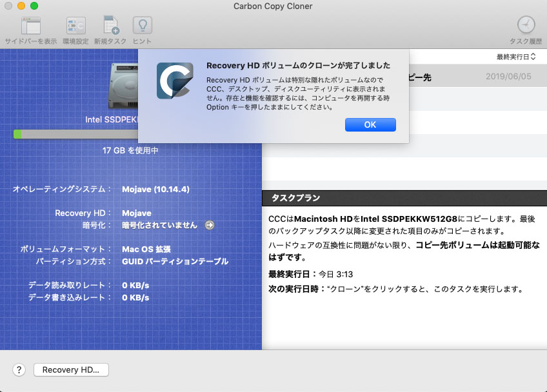Click the タスクプラン section header
This screenshot has height=392, width=547.
pyautogui.click(x=404, y=198)
